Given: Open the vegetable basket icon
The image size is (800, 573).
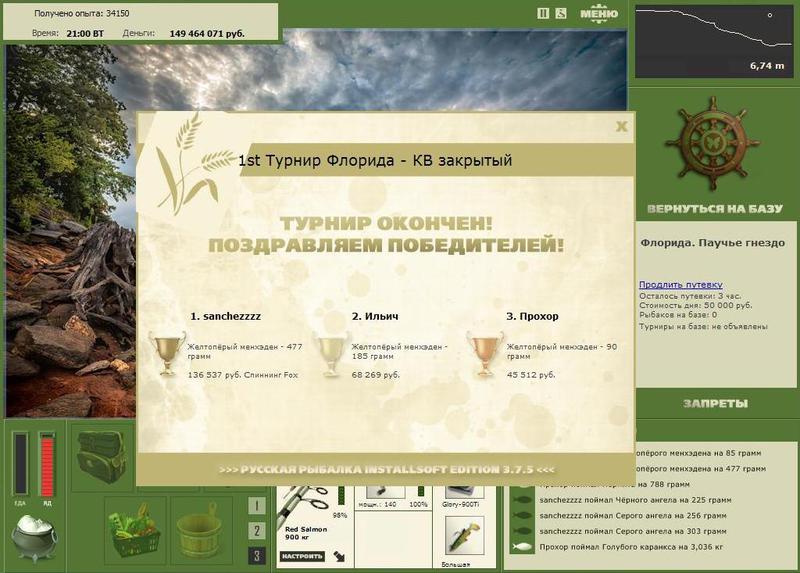Looking at the screenshot, I should pos(135,532).
